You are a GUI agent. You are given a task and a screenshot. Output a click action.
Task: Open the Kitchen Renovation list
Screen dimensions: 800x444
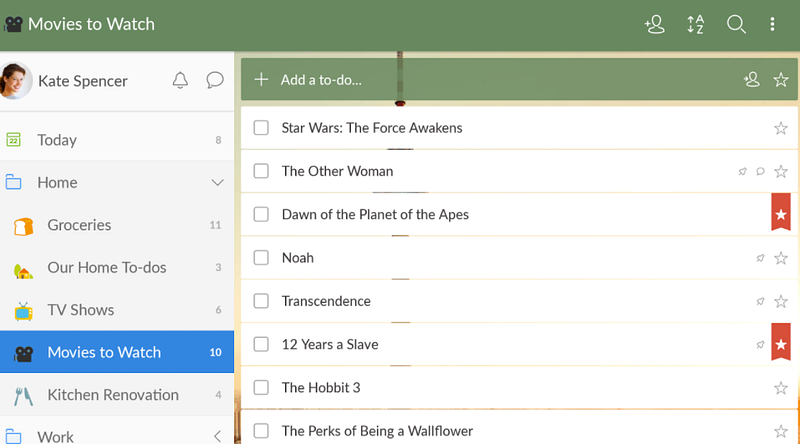pyautogui.click(x=117, y=395)
